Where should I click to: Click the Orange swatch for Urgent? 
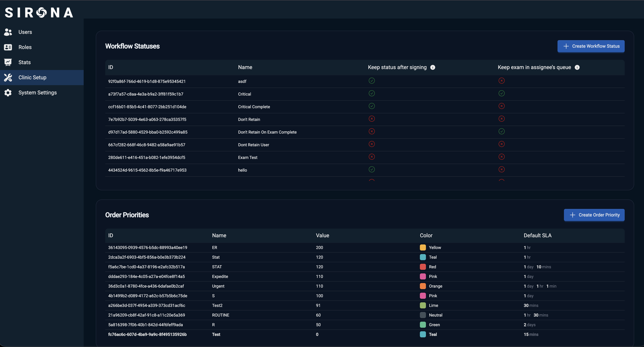click(423, 286)
